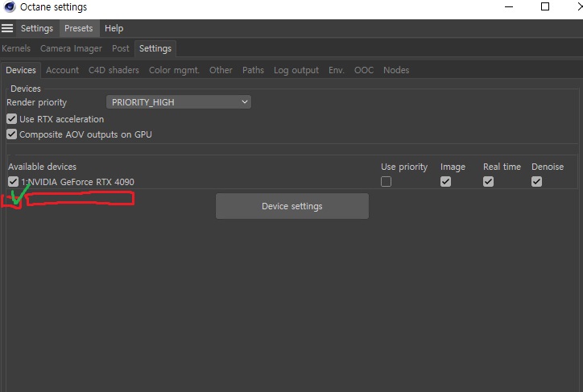The width and height of the screenshot is (583, 392).
Task: Open the Help menu
Action: point(114,28)
